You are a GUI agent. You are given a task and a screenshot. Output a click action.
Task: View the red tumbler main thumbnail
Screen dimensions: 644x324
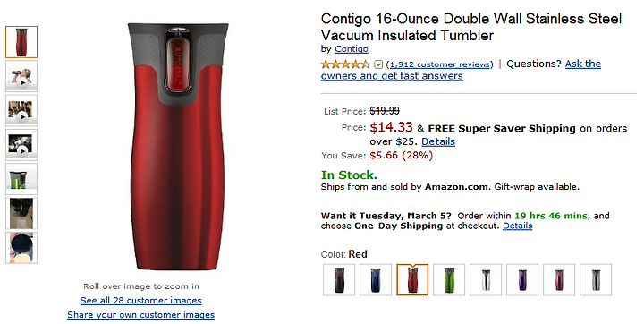pos(21,42)
